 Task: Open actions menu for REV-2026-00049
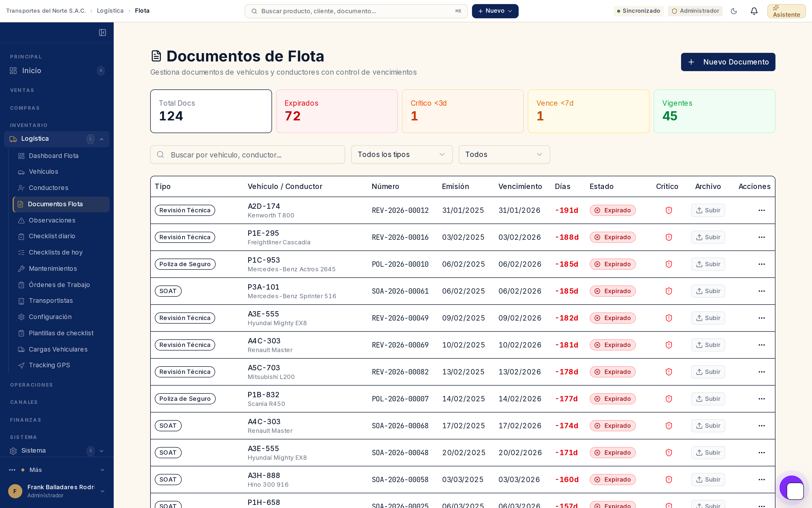762,318
